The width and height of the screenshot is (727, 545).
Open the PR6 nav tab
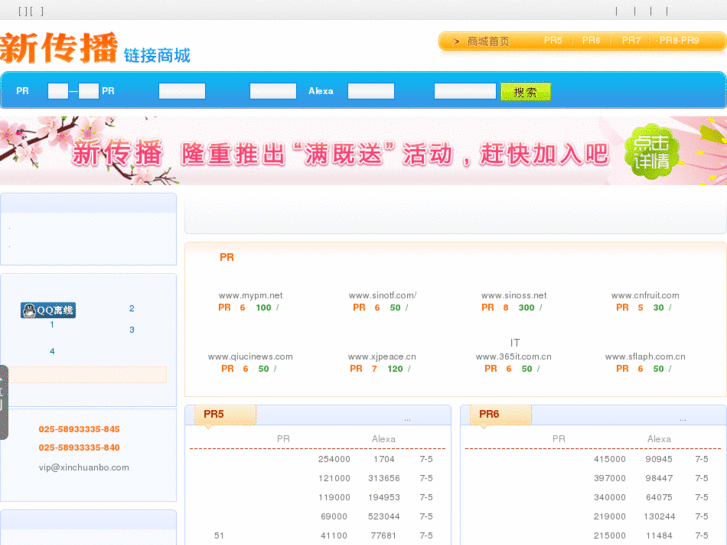coord(591,41)
